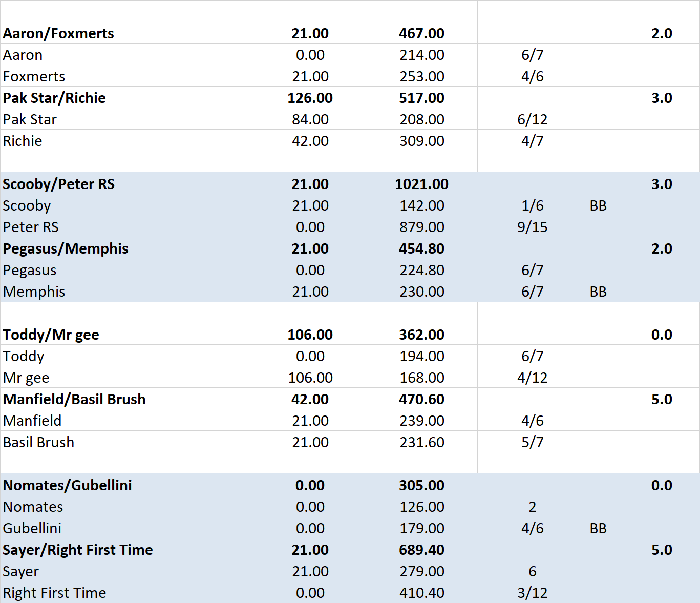Select the 3/12 cell in last row
The height and width of the screenshot is (603, 700).
click(532, 593)
